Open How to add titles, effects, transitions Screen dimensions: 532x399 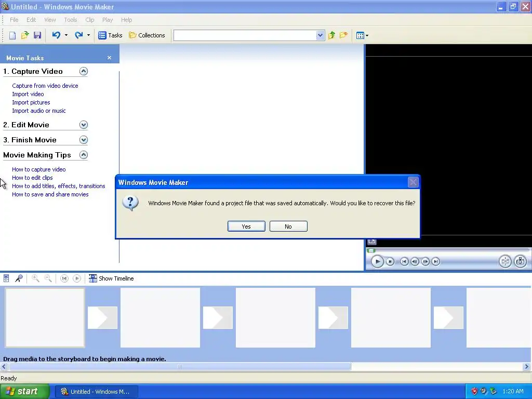(58, 186)
